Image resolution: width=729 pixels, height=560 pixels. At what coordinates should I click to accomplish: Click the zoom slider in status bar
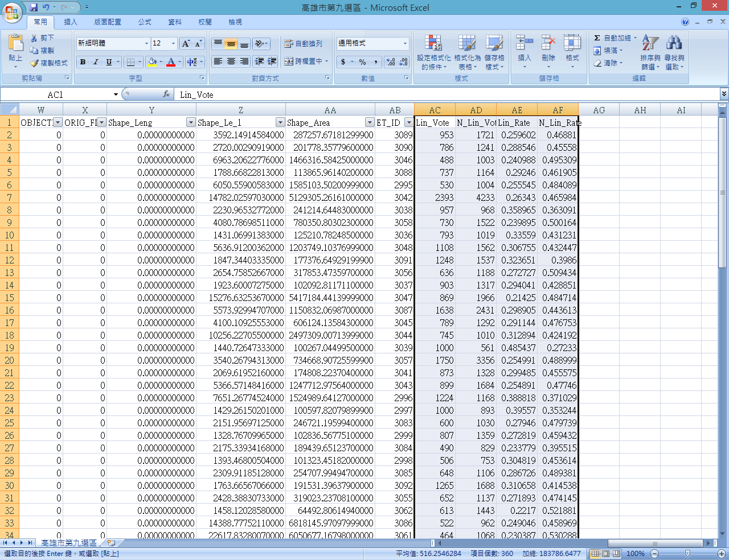point(687,554)
